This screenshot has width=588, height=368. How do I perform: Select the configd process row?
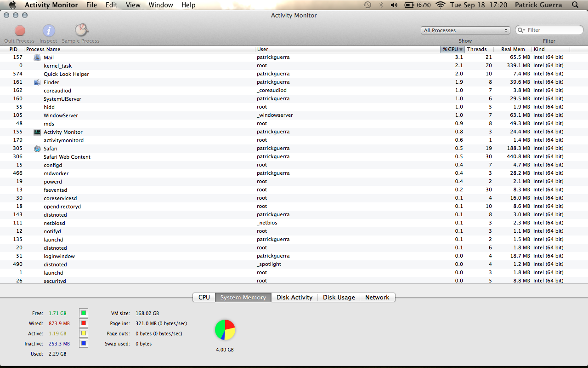pyautogui.click(x=294, y=165)
